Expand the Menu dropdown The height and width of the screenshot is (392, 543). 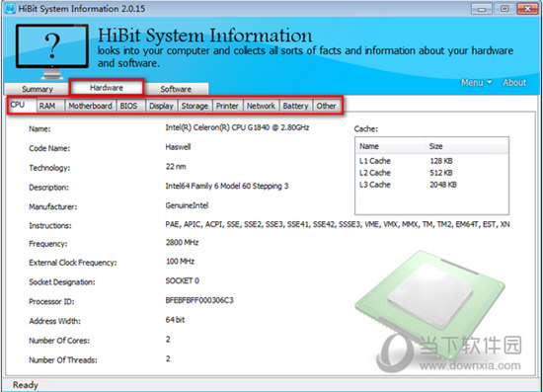click(x=476, y=82)
